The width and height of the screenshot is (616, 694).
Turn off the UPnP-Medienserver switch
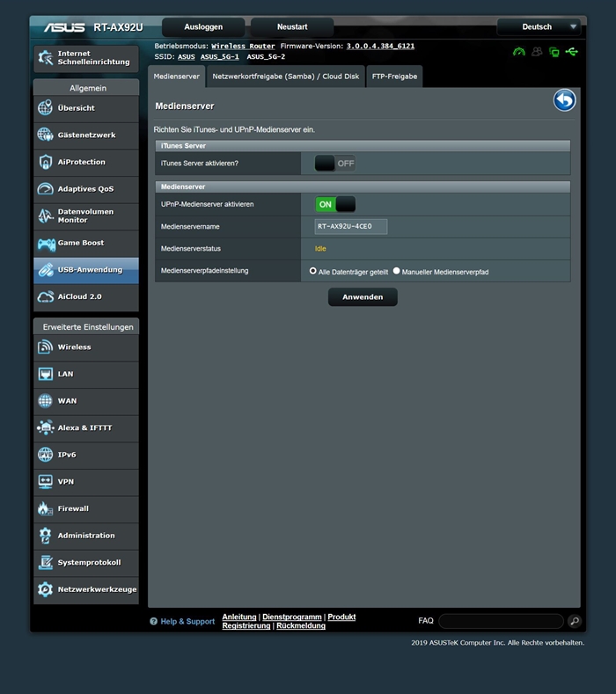pos(334,204)
